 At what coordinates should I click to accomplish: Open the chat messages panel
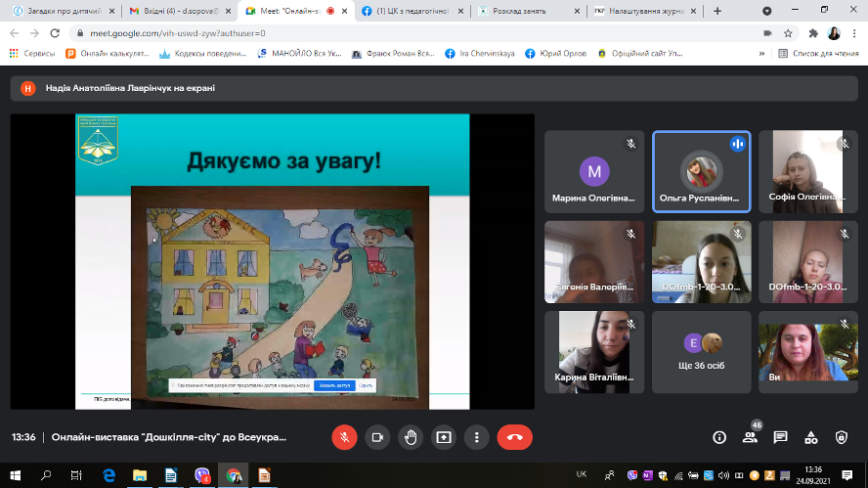[x=781, y=437]
